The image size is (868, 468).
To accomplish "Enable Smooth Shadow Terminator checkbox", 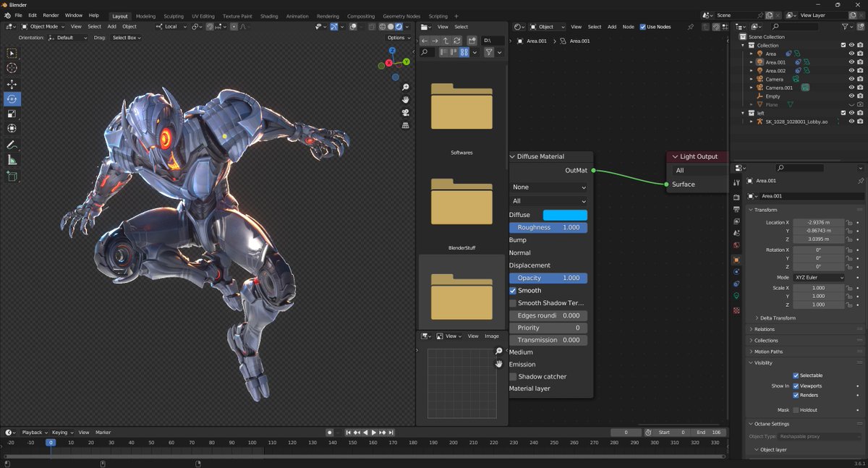I will pyautogui.click(x=513, y=303).
